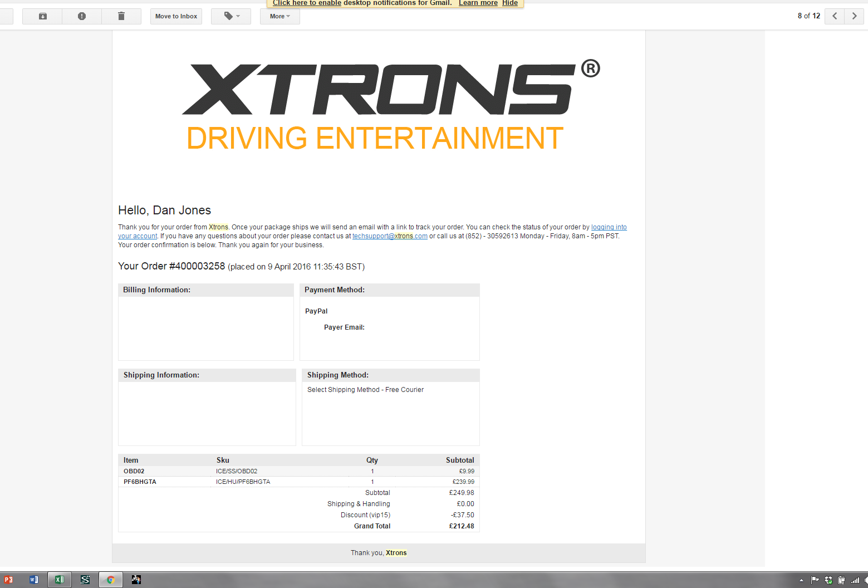Image resolution: width=868 pixels, height=588 pixels.
Task: Click the 'PF6BHGTA' item name
Action: click(140, 482)
